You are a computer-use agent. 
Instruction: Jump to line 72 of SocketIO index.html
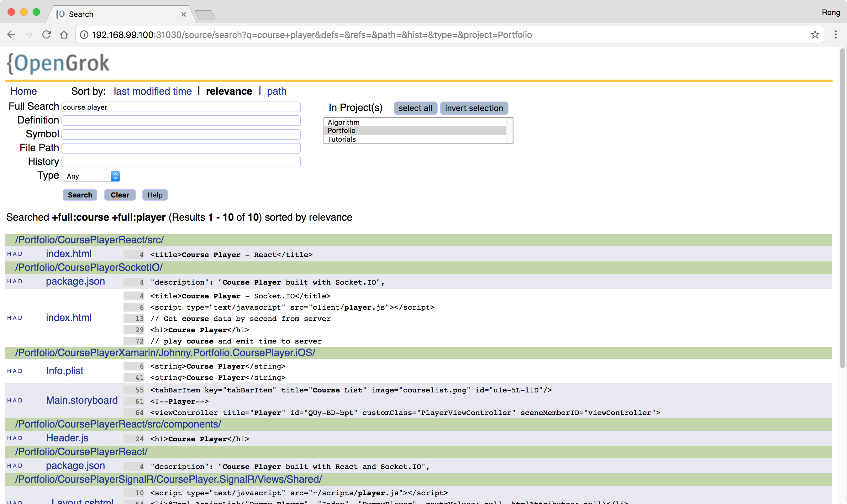(134, 341)
